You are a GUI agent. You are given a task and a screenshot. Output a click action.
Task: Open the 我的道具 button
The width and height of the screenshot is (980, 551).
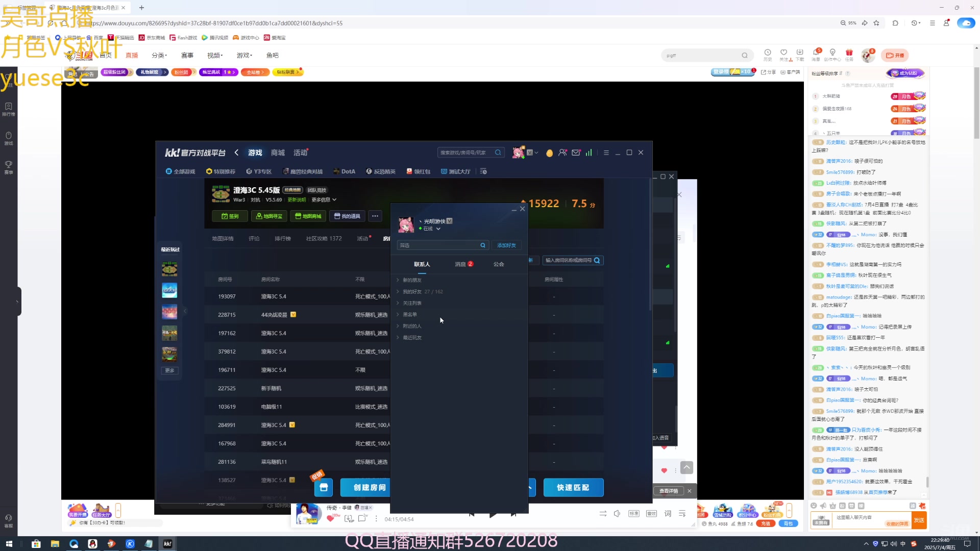coord(347,216)
